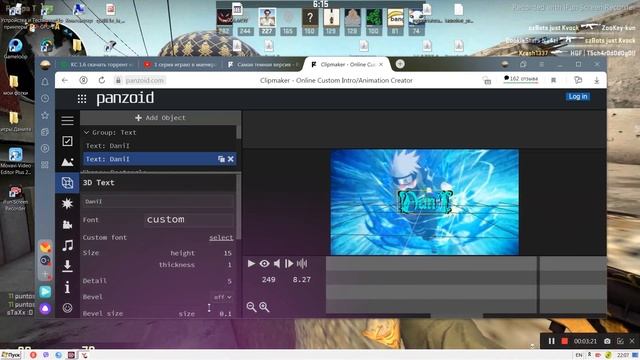The image size is (640, 360).
Task: Open the effects starburst panel
Action: pyautogui.click(x=67, y=203)
